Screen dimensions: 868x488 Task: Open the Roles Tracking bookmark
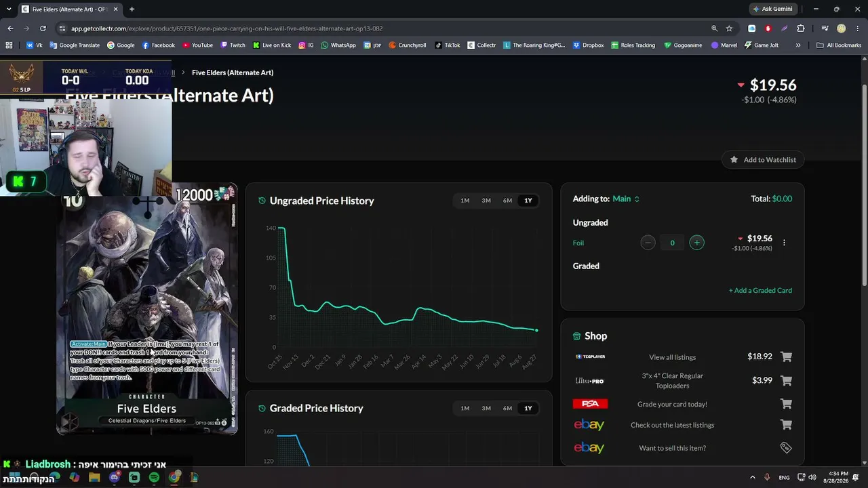pos(633,45)
